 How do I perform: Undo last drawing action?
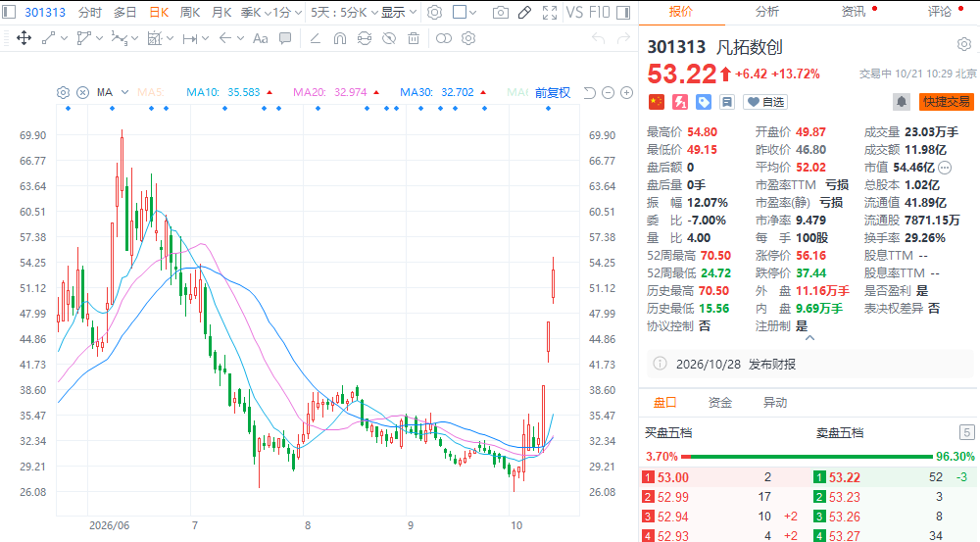(598, 39)
